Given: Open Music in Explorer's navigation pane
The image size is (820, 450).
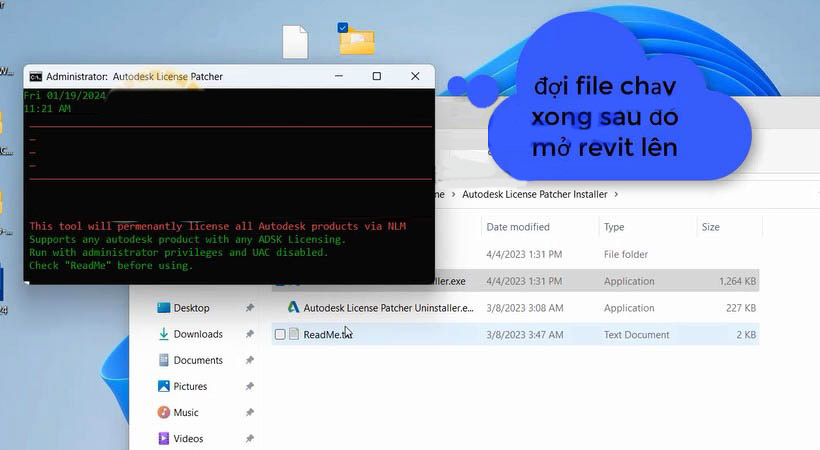Looking at the screenshot, I should (186, 412).
